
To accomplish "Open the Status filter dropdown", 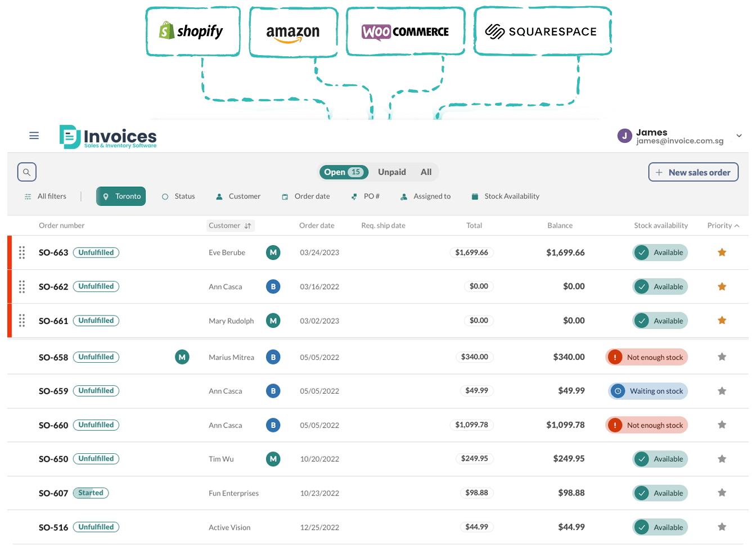I will 178,196.
